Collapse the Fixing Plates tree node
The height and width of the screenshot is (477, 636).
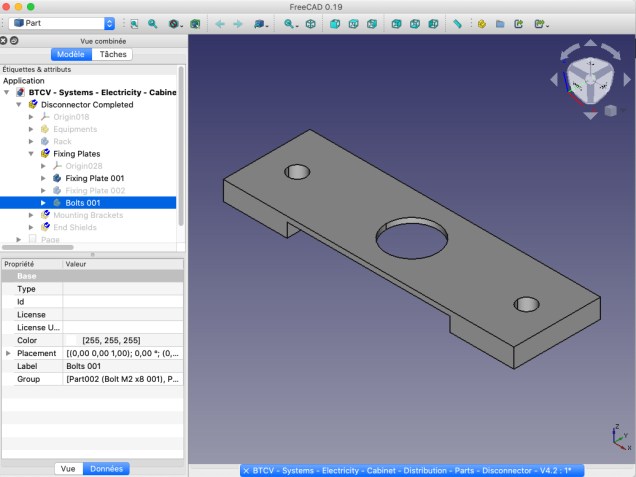coord(32,153)
